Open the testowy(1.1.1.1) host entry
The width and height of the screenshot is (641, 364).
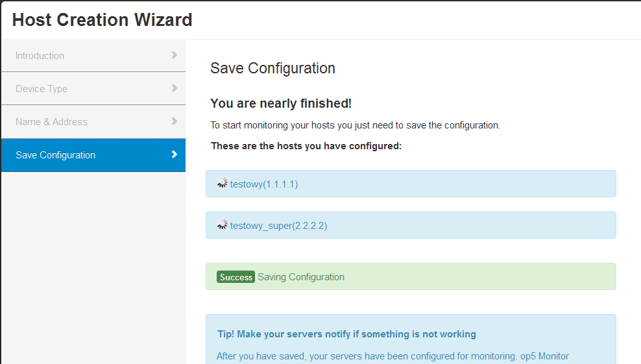[264, 184]
